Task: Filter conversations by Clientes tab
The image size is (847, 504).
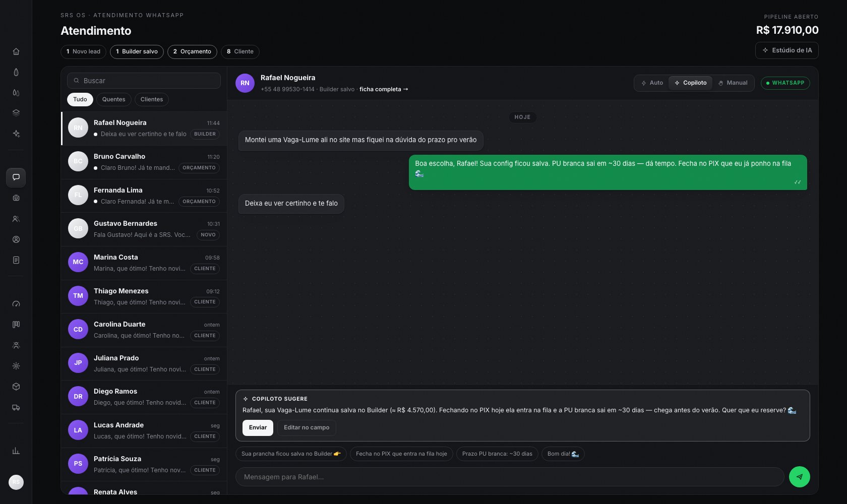Action: click(152, 100)
